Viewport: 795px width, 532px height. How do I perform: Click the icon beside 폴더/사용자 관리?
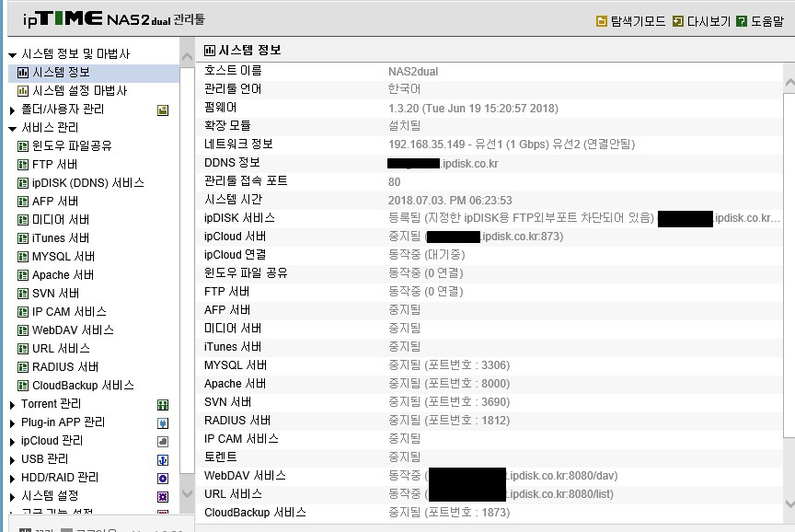point(163,110)
